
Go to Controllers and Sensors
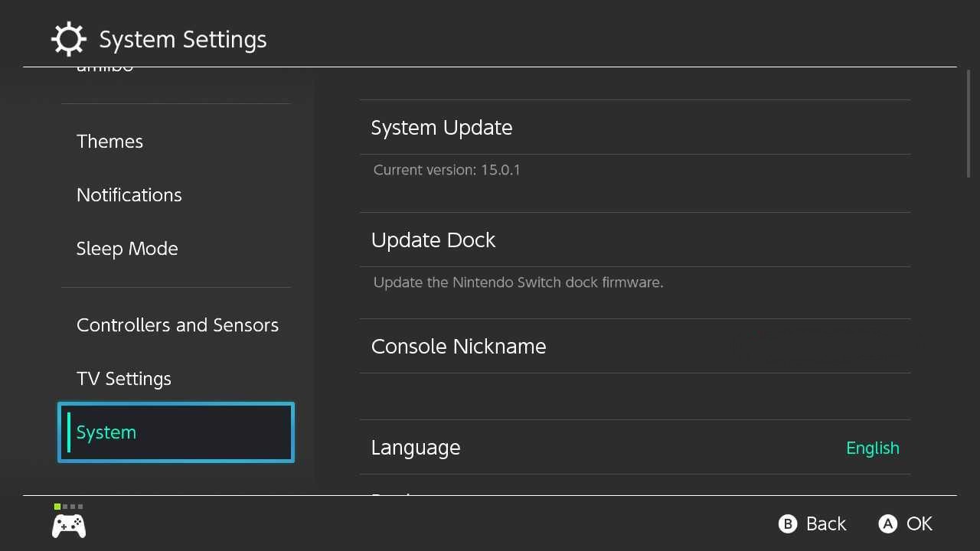coord(177,325)
